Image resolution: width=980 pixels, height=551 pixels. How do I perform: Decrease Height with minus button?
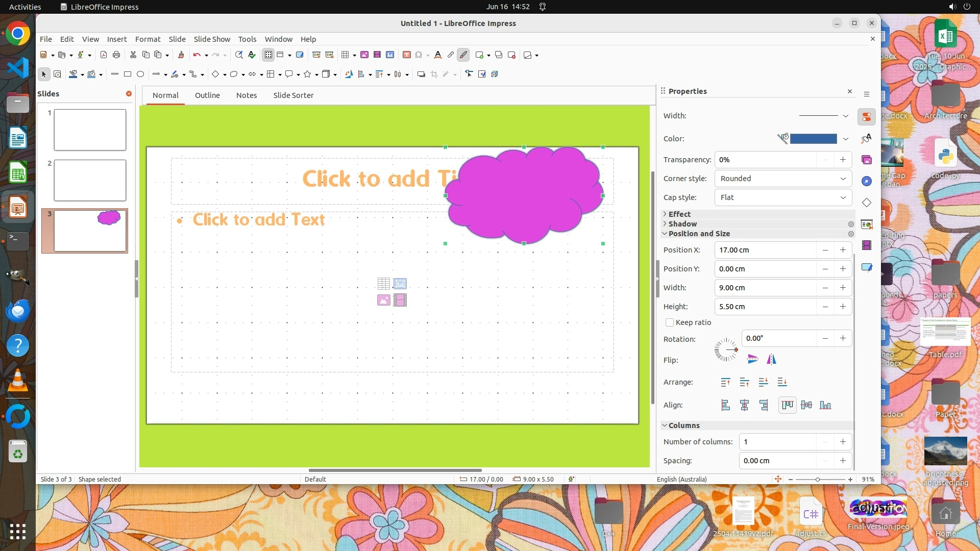(825, 307)
